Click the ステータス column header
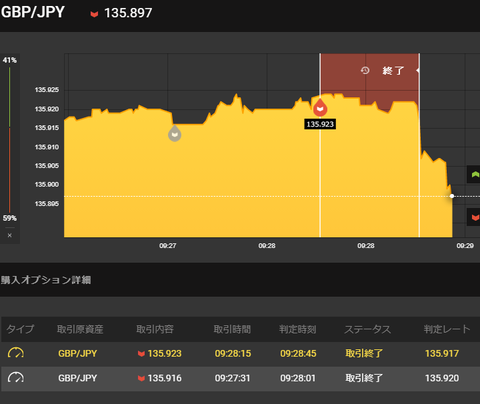The height and width of the screenshot is (404, 480). 368,329
